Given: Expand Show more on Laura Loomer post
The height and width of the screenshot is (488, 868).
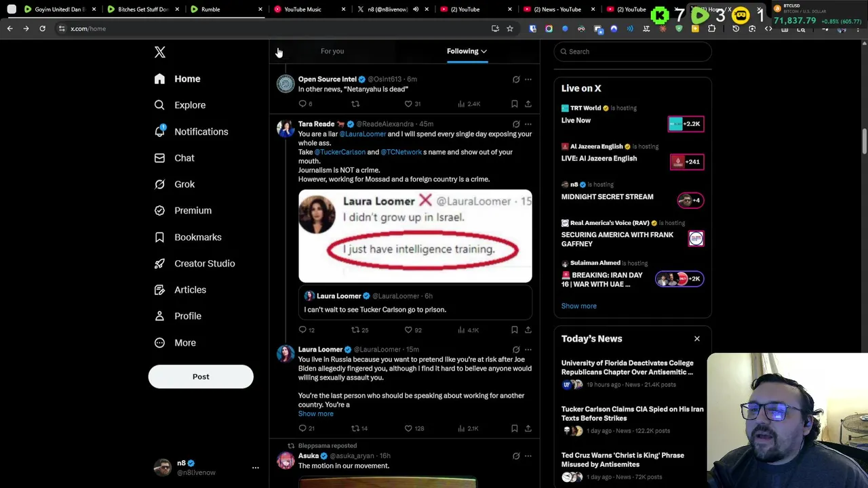Looking at the screenshot, I should click(x=315, y=413).
